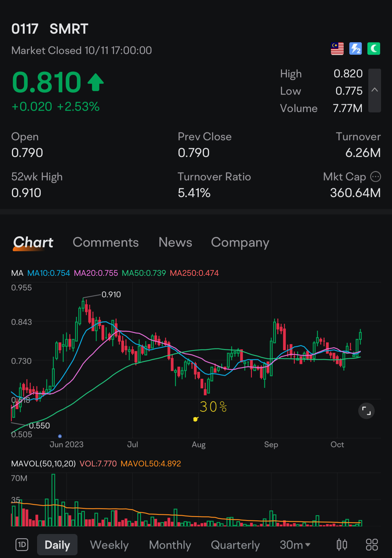
Task: Tap the current price 0.810
Action: [46, 82]
